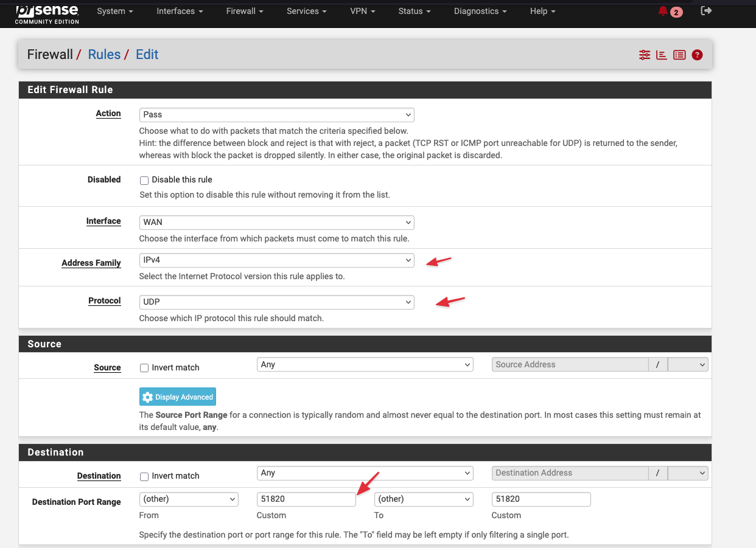The image size is (756, 548).
Task: Click the From custom port field
Action: pos(306,499)
